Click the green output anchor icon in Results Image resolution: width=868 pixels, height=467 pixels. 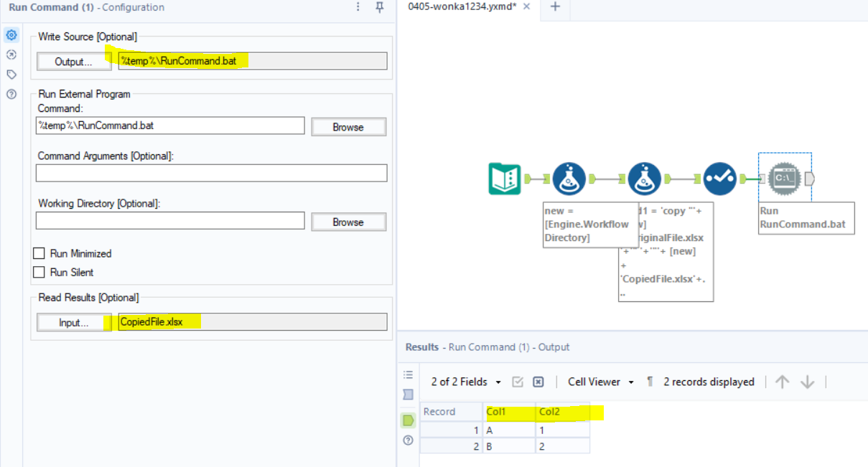(x=408, y=420)
